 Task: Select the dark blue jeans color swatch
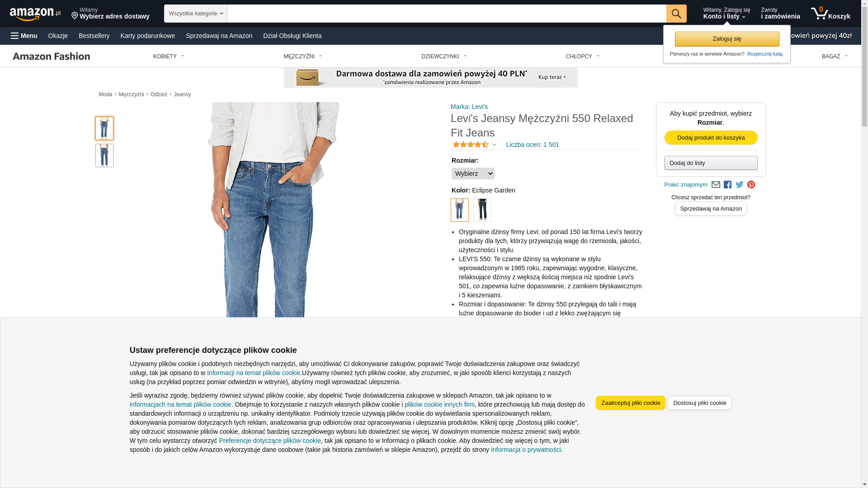coord(482,210)
